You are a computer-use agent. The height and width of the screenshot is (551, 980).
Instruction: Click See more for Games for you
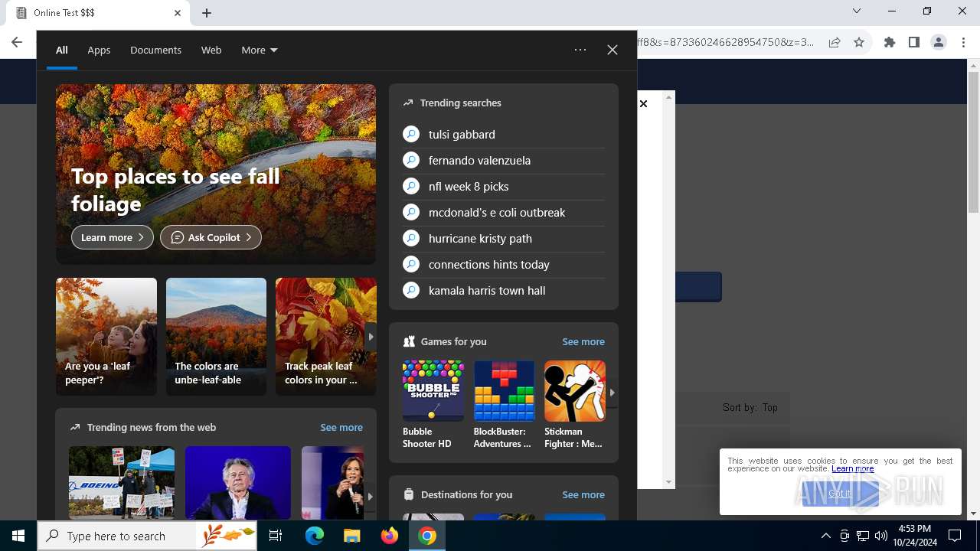[x=583, y=341]
